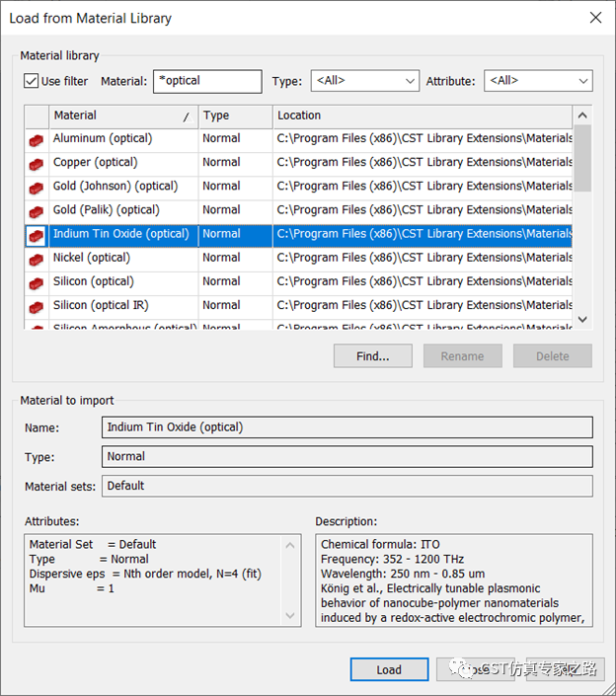The width and height of the screenshot is (616, 696).
Task: Click the Attributes box scroll up arrow
Action: click(290, 546)
